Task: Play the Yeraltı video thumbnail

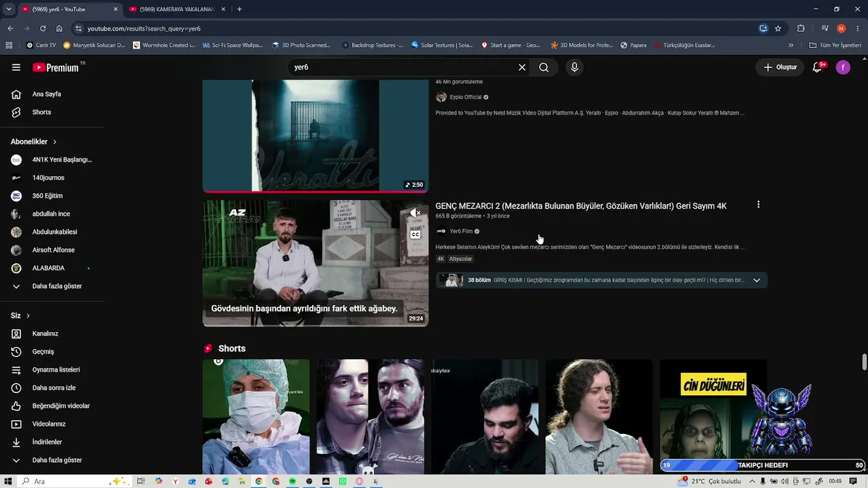Action: click(315, 136)
